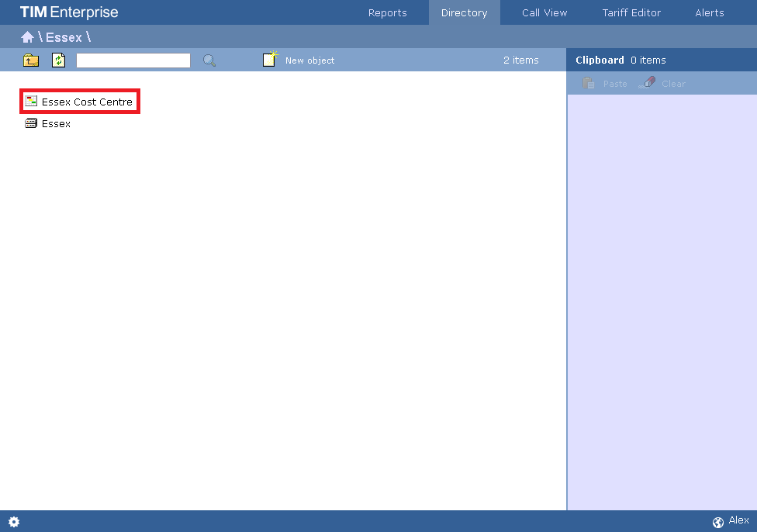Click the home icon in the breadcrumb
The height and width of the screenshot is (532, 757).
tap(27, 37)
